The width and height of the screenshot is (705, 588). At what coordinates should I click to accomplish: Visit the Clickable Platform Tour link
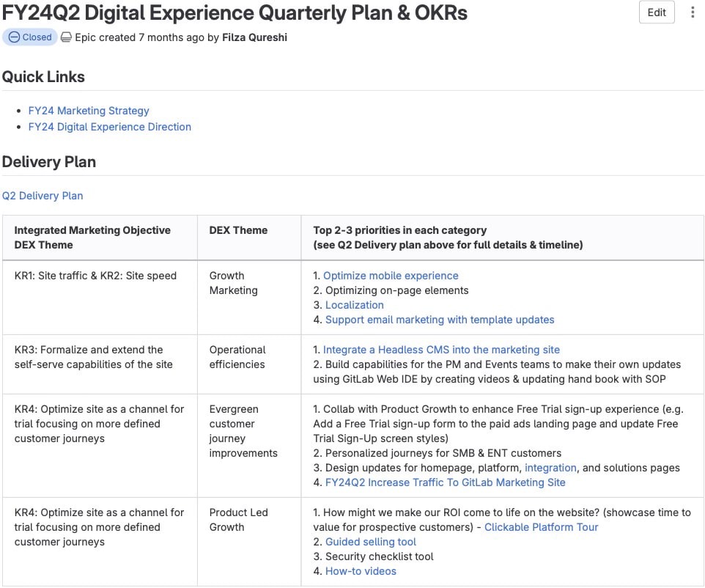(541, 527)
